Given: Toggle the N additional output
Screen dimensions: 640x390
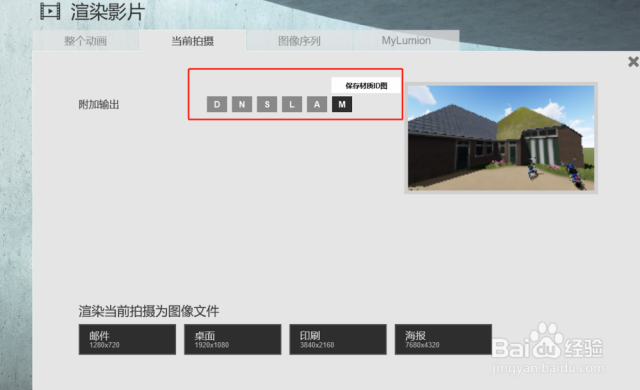Looking at the screenshot, I should [x=242, y=104].
